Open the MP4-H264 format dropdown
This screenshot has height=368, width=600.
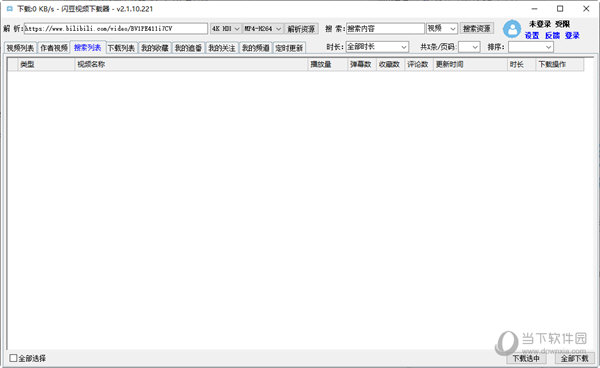(263, 29)
